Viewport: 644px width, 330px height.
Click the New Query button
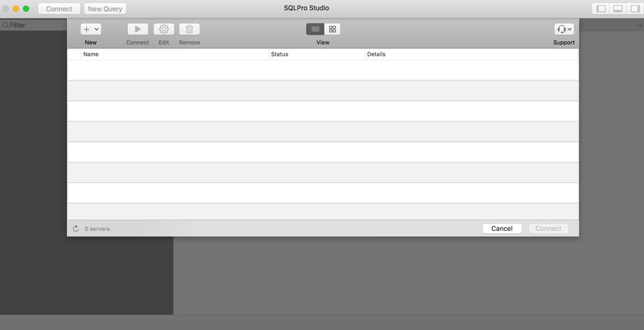pyautogui.click(x=105, y=9)
